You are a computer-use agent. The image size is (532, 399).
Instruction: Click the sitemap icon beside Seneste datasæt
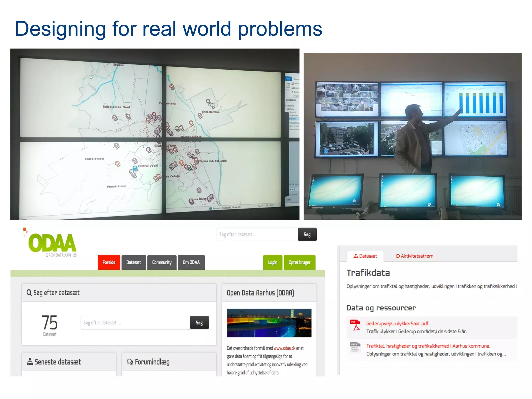30,362
